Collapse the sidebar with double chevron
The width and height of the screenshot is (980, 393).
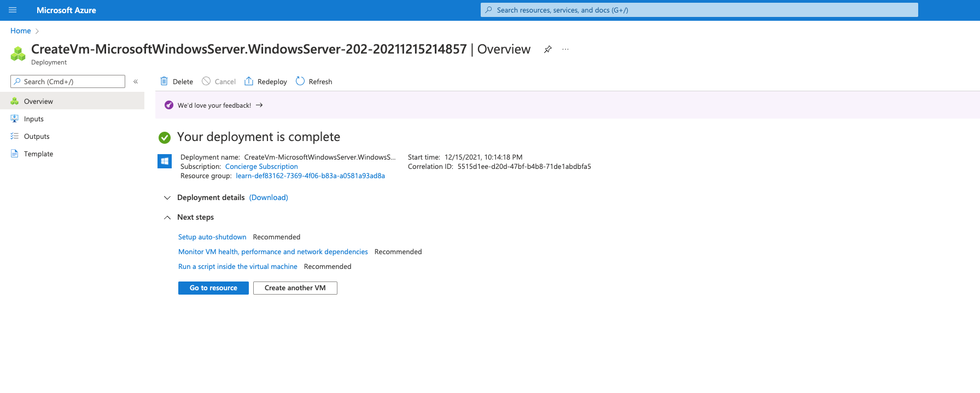pyautogui.click(x=136, y=81)
